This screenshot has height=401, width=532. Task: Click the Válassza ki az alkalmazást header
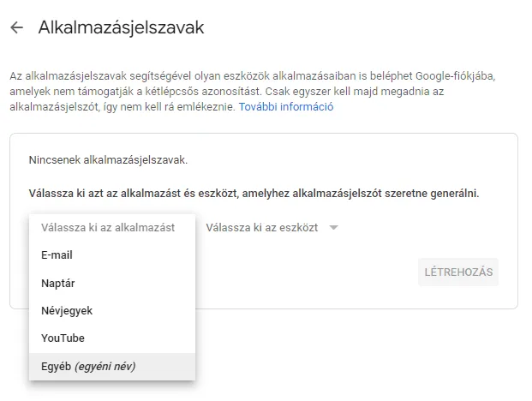click(108, 227)
